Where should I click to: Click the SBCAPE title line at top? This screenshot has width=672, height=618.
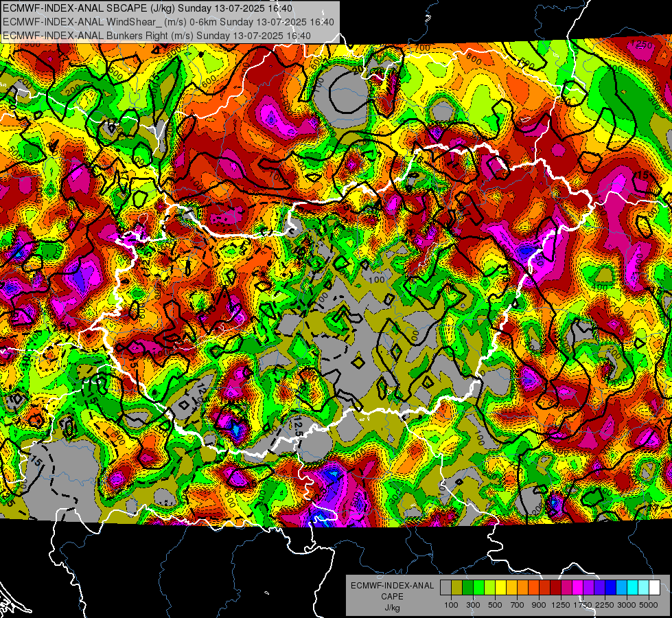[x=148, y=8]
